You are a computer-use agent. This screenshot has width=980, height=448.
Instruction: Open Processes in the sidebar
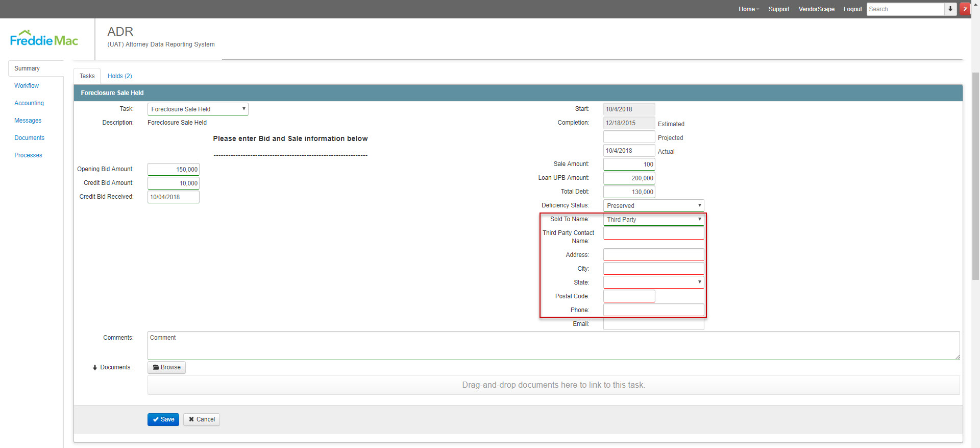[29, 155]
